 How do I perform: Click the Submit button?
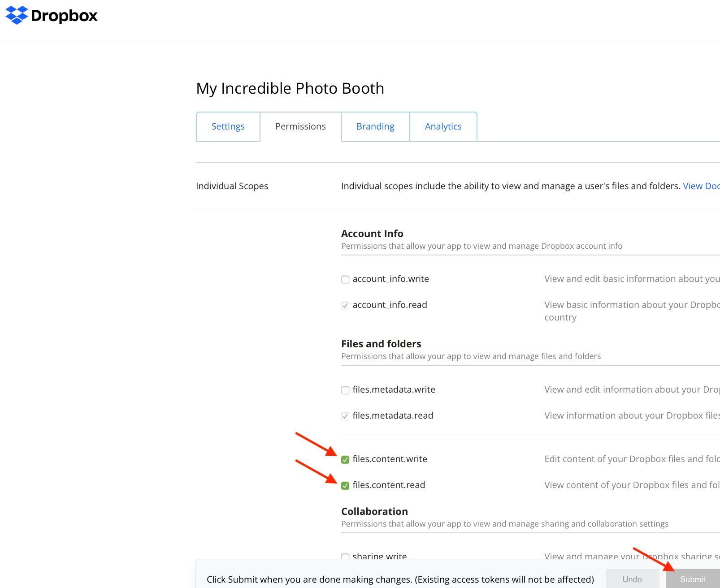(692, 579)
